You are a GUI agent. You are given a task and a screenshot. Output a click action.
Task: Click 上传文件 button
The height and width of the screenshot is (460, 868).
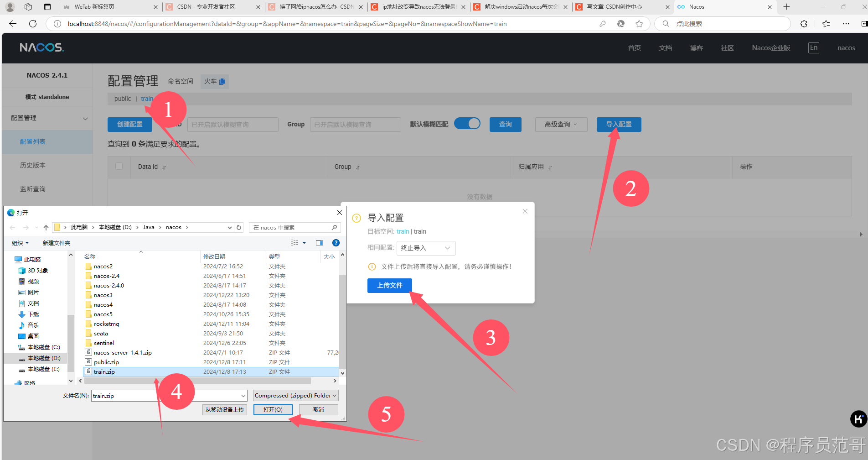[390, 285]
